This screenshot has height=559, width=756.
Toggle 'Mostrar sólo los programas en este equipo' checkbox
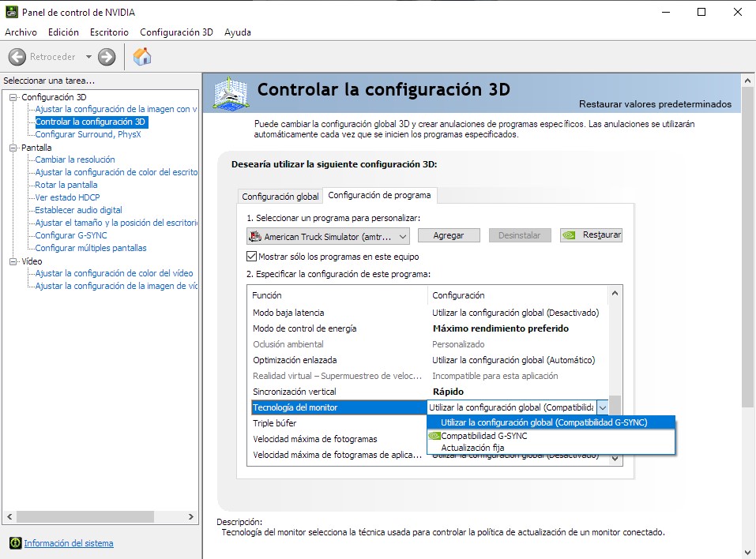pos(251,257)
